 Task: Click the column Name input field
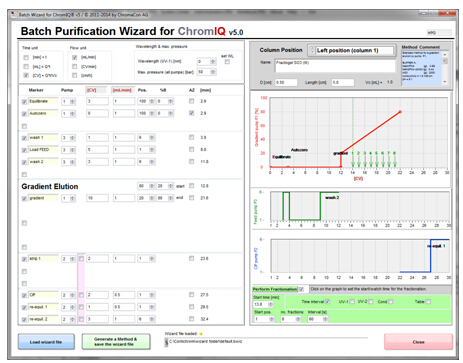(335, 66)
